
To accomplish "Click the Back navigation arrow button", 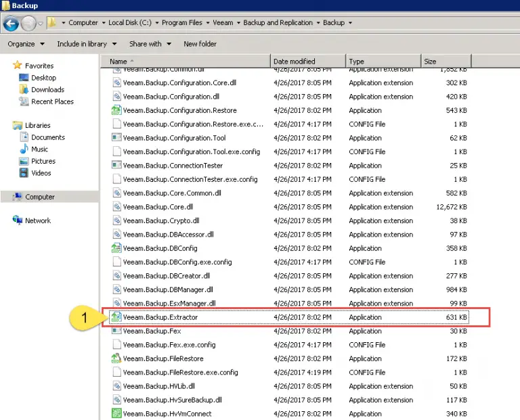I will [x=11, y=24].
